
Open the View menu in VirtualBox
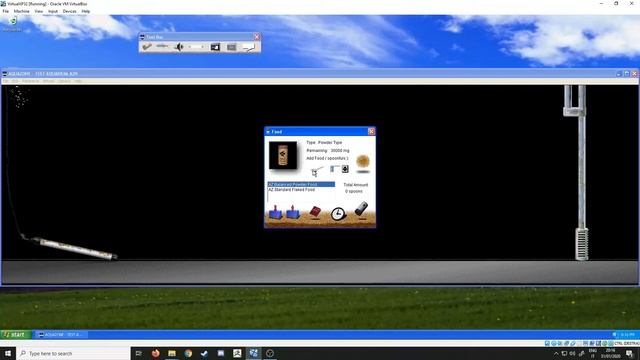(39, 11)
